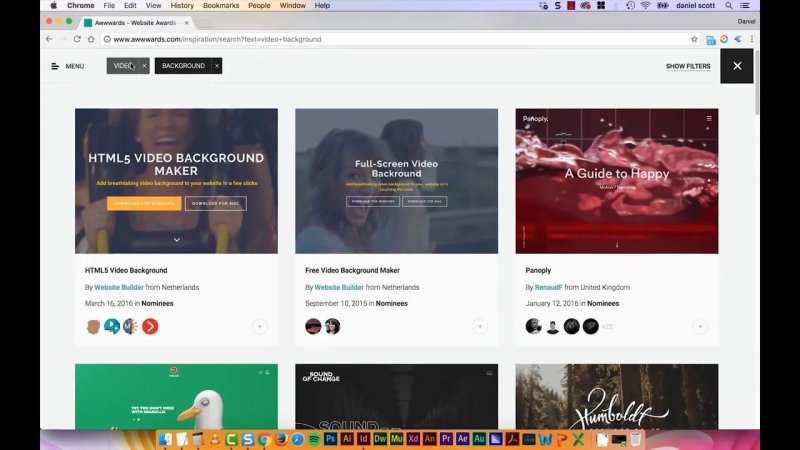Launch Premiere Pro from the dock
The image size is (800, 450).
[446, 439]
